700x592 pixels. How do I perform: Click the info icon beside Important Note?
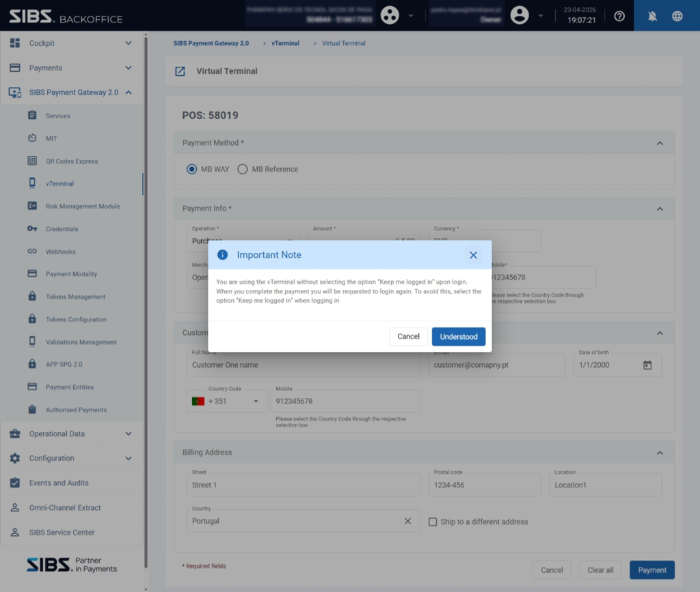[222, 255]
